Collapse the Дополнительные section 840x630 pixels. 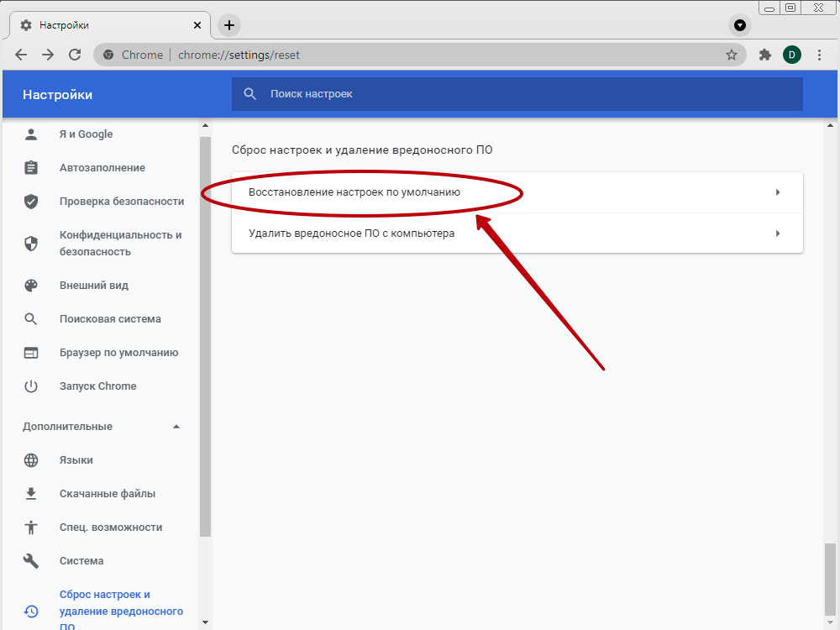pyautogui.click(x=176, y=427)
